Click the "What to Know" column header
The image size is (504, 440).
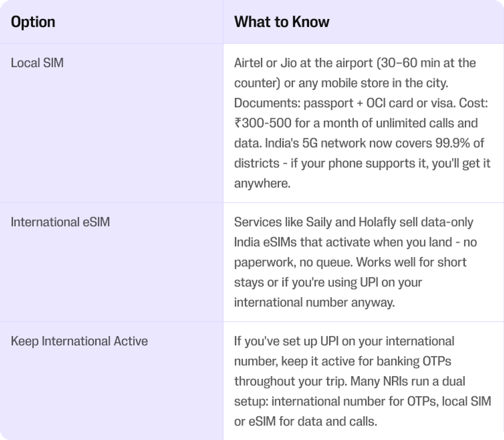pyautogui.click(x=282, y=22)
